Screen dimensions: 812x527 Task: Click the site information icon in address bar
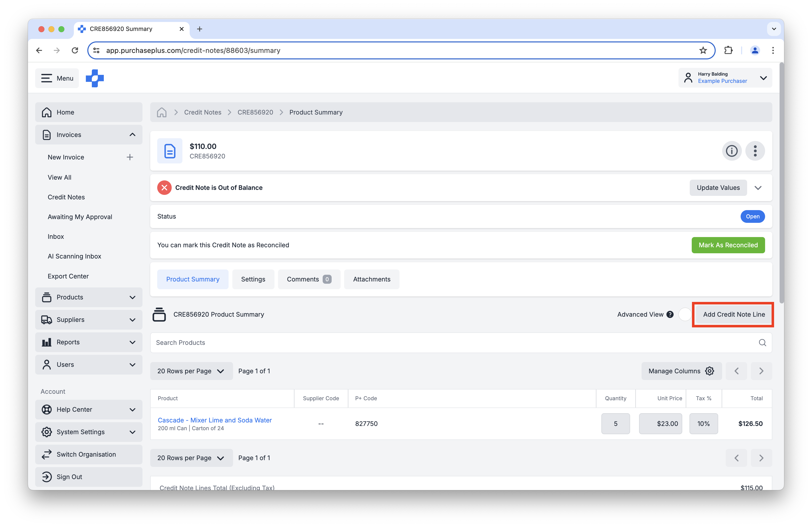pos(97,50)
